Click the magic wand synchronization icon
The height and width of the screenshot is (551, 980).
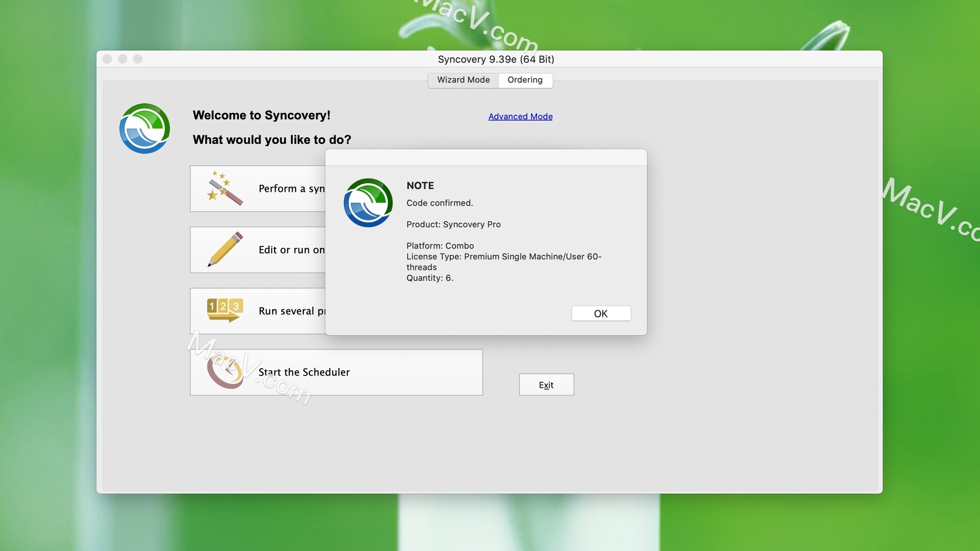tap(225, 188)
